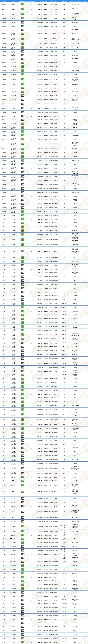Click petrol icon for Golf 169kW BYD row
Screen dimensions: 88x644
tap(23, 258)
